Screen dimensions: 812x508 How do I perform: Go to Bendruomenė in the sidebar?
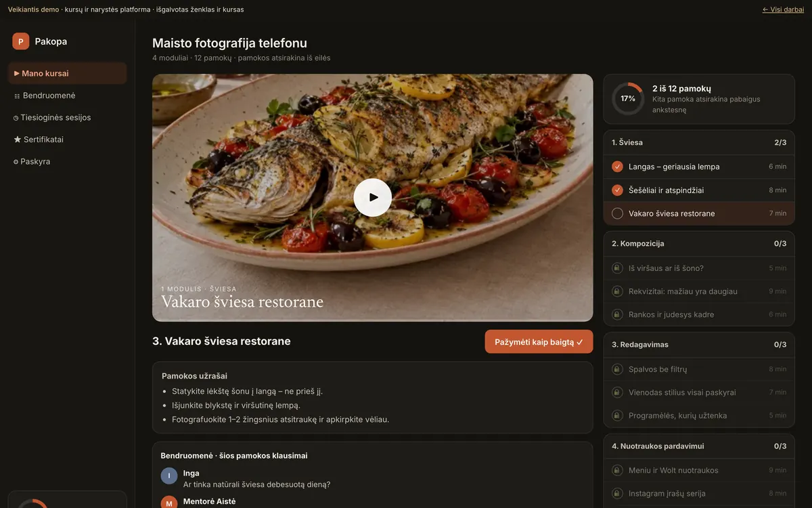coord(68,96)
